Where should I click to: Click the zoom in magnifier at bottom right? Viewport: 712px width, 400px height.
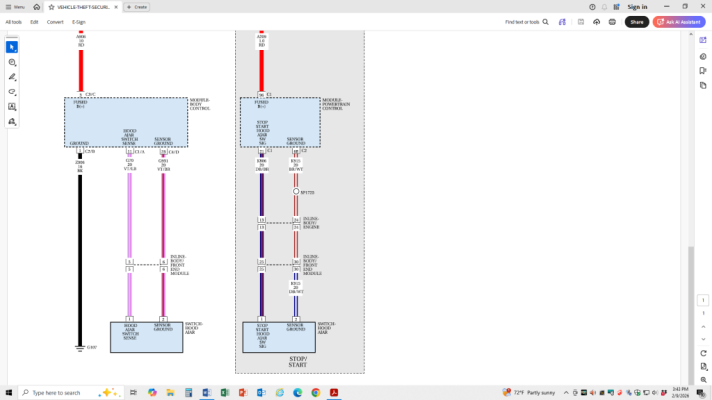coord(703,380)
